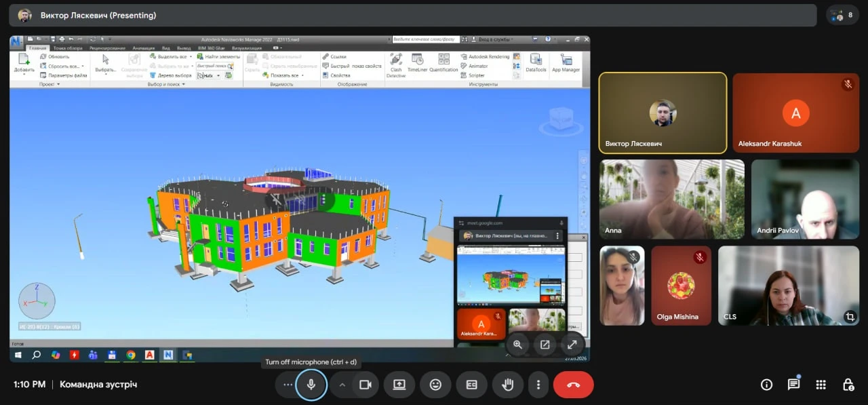This screenshot has width=868, height=405.
Task: Open the Проект panel dropdown
Action: coord(50,84)
